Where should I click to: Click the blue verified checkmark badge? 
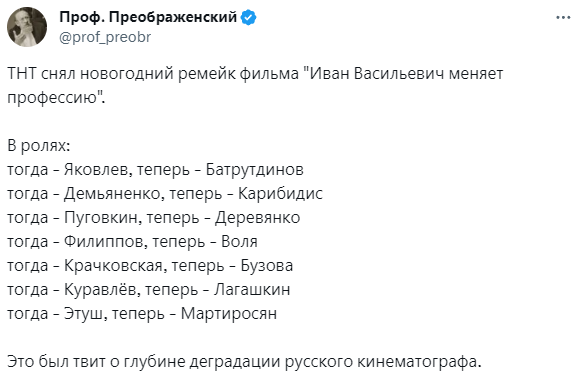pyautogui.click(x=248, y=17)
